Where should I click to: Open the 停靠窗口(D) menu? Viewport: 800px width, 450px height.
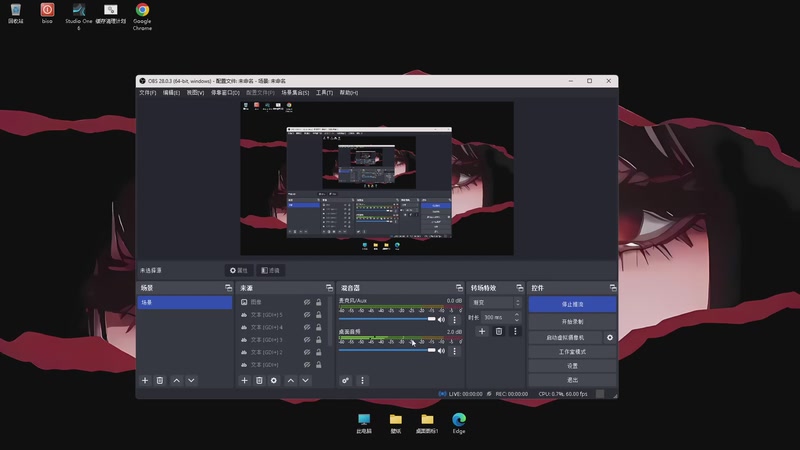coord(226,93)
